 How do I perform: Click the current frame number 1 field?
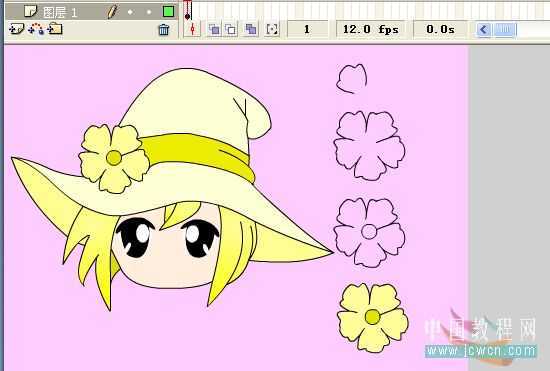point(307,29)
